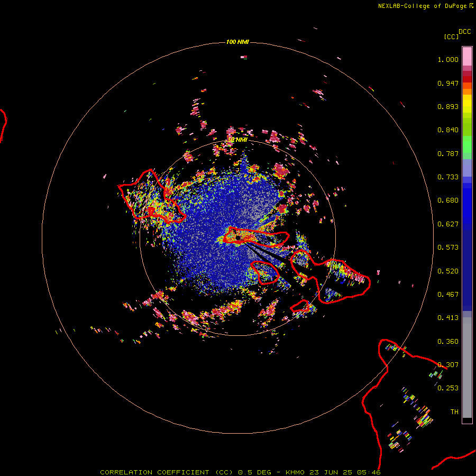Click the 0.893 scale value
Image resolution: width=476 pixels, height=476 pixels.
448,106
